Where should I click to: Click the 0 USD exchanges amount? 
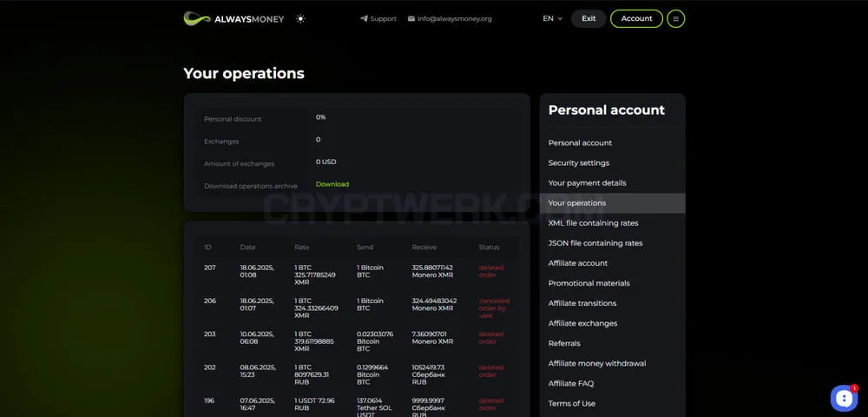pos(325,162)
